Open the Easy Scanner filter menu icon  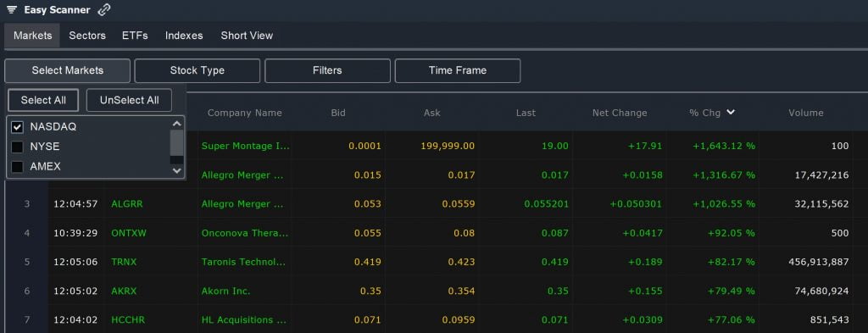pos(11,10)
